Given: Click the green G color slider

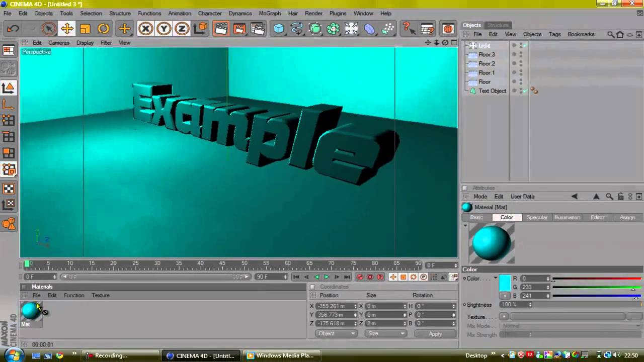Looking at the screenshot, I should (597, 287).
